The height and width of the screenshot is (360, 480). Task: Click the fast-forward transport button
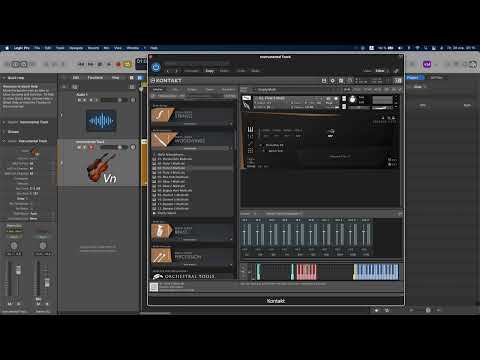coord(90,64)
